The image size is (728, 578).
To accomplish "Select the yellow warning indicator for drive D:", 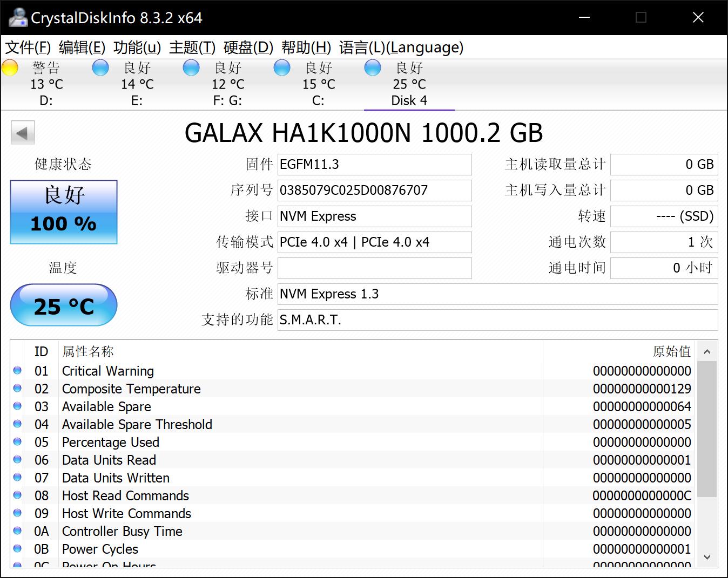I will [9, 67].
